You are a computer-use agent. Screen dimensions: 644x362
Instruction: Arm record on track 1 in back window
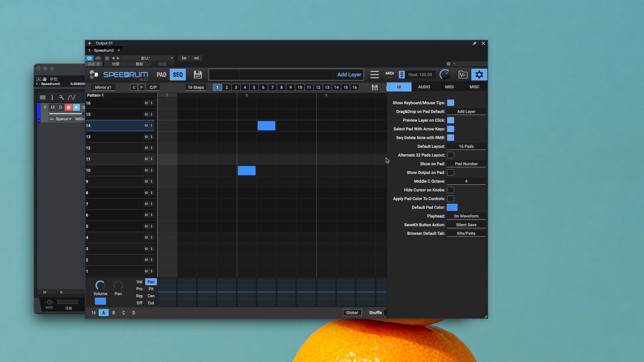(68, 107)
